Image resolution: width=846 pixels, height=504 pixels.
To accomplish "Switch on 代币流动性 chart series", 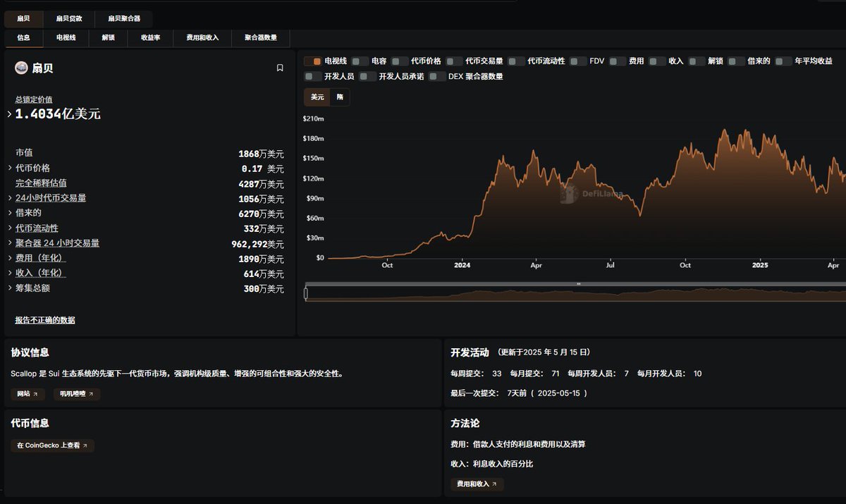I will tap(516, 61).
